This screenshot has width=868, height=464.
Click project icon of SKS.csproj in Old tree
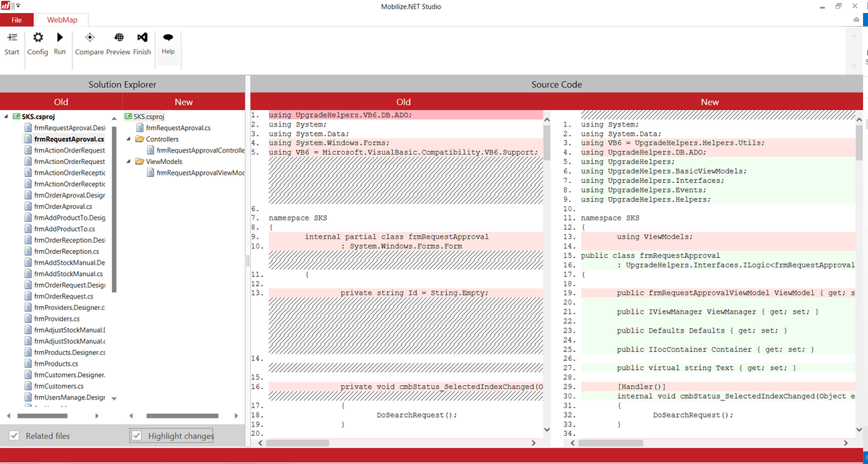(x=16, y=116)
